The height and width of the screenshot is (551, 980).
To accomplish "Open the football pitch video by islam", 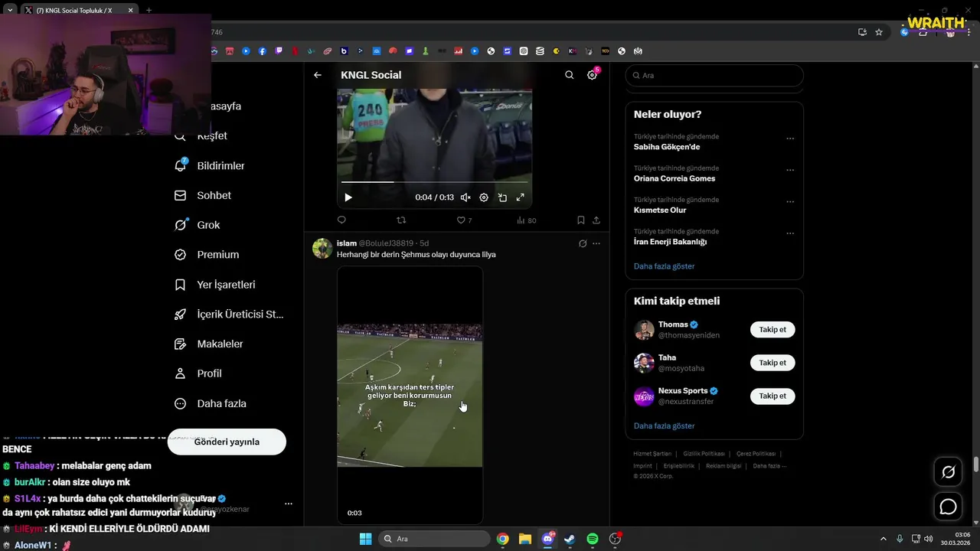I will [410, 395].
